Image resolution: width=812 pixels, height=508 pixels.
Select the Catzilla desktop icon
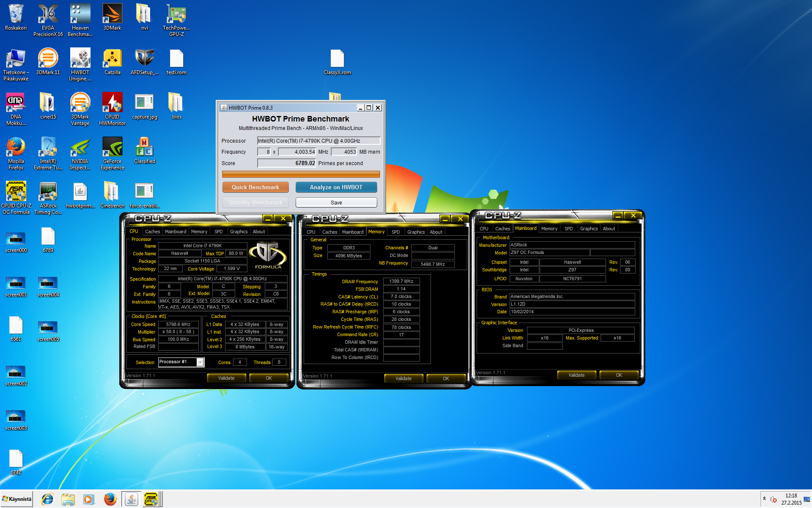coord(112,62)
